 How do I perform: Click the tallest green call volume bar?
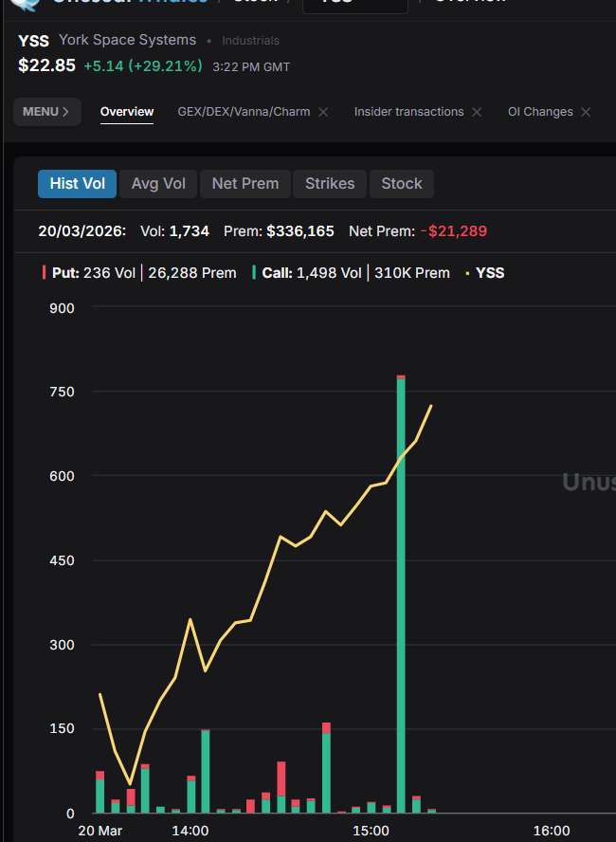click(401, 595)
